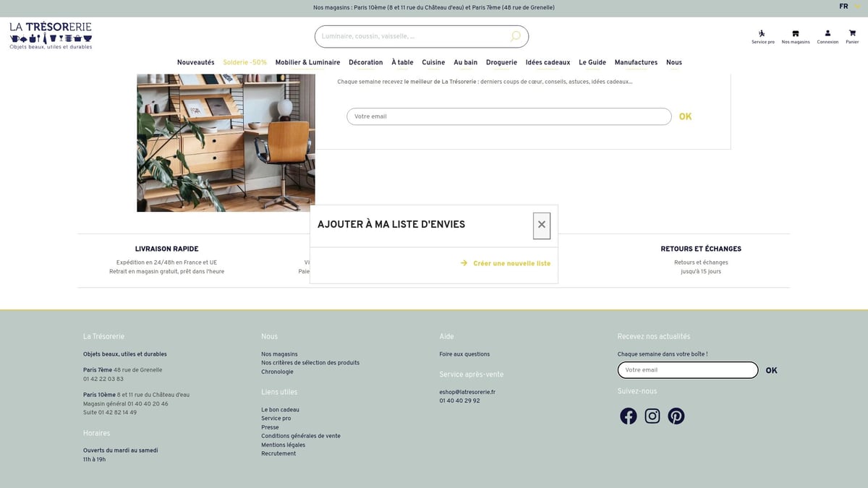Click Créer une nouvelle liste

(511, 264)
